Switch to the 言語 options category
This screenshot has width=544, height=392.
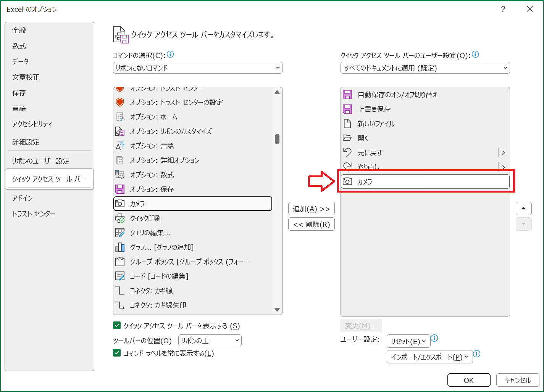pos(49,108)
